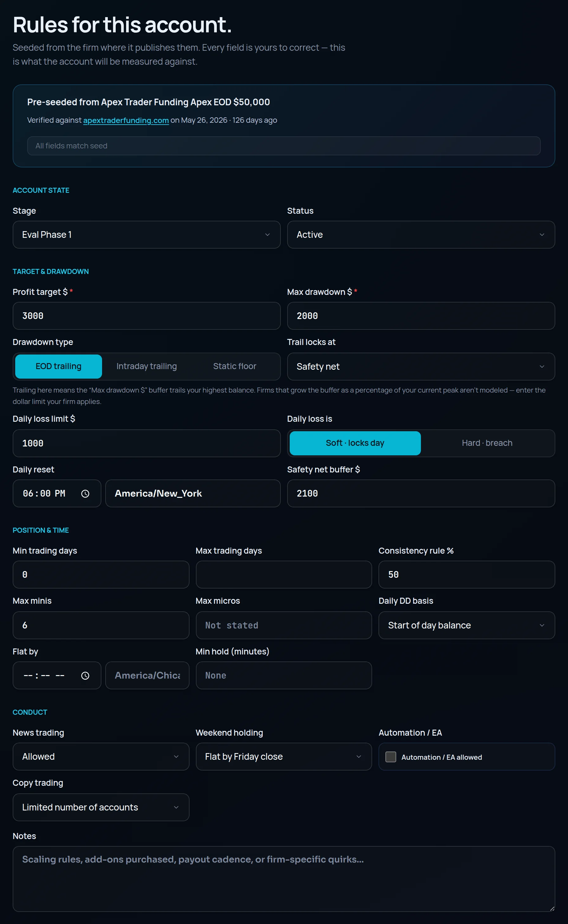Focus the Safety net buffer $ field
Image resolution: width=568 pixels, height=924 pixels.
coord(421,493)
